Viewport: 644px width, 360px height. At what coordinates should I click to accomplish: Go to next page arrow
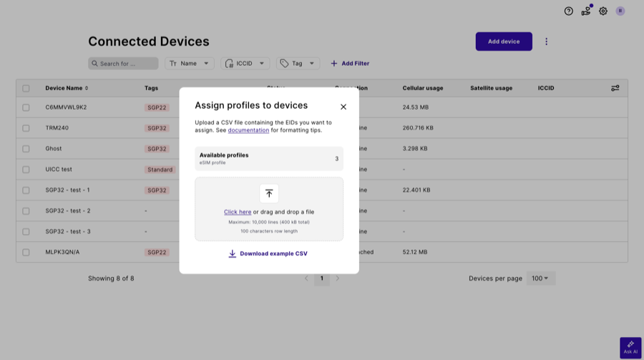337,278
